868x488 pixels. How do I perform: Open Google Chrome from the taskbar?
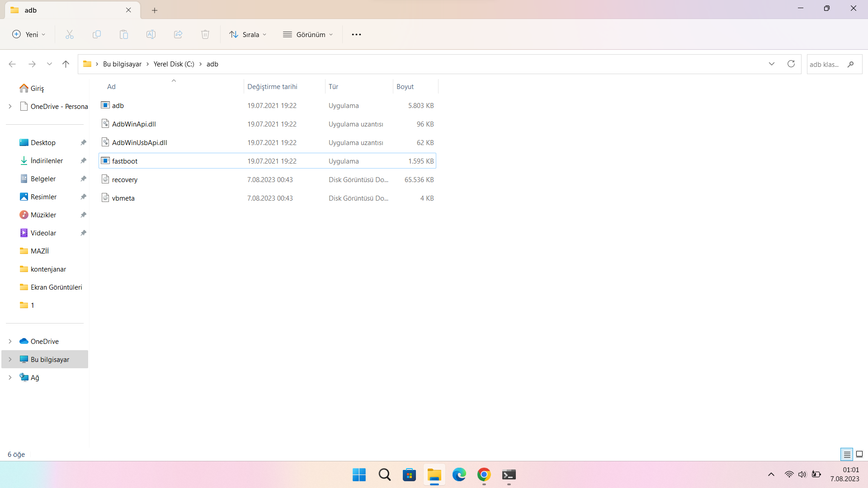pyautogui.click(x=484, y=475)
